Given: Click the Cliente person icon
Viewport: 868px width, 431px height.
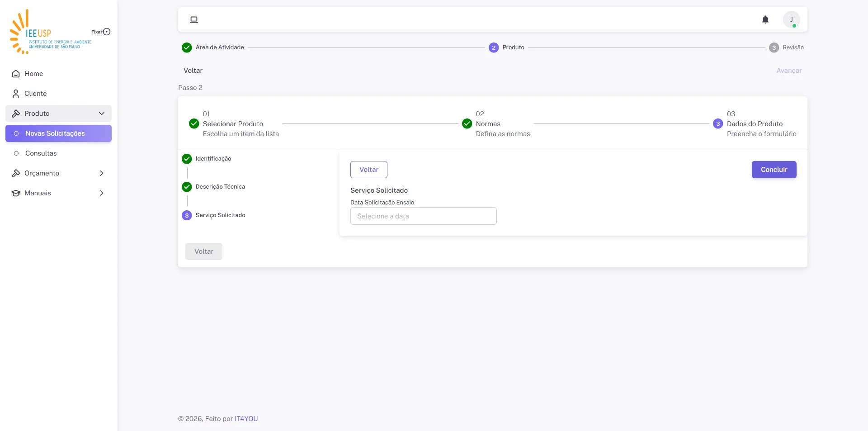Looking at the screenshot, I should (16, 94).
